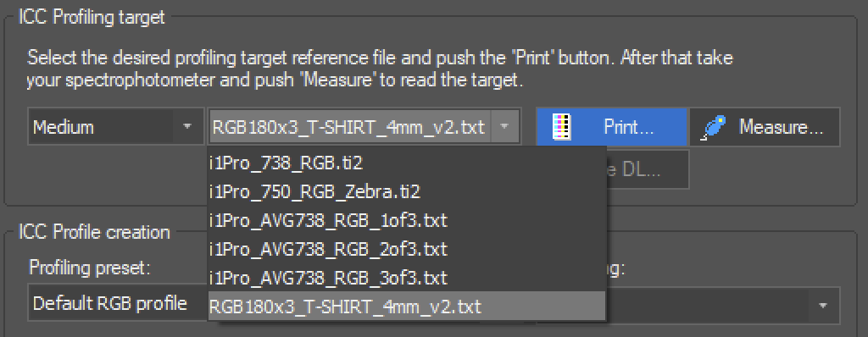Expand the dropdown arrow at bottom right
The image size is (868, 337).
[x=823, y=305]
